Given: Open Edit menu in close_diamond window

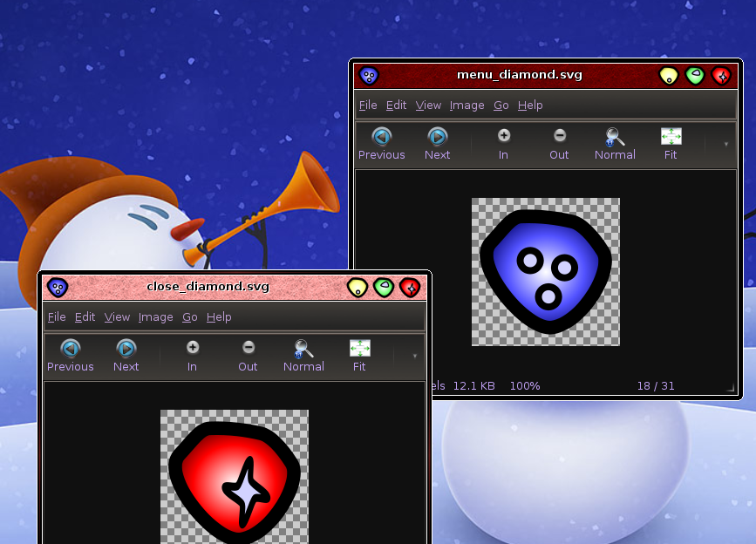Looking at the screenshot, I should click(x=85, y=317).
